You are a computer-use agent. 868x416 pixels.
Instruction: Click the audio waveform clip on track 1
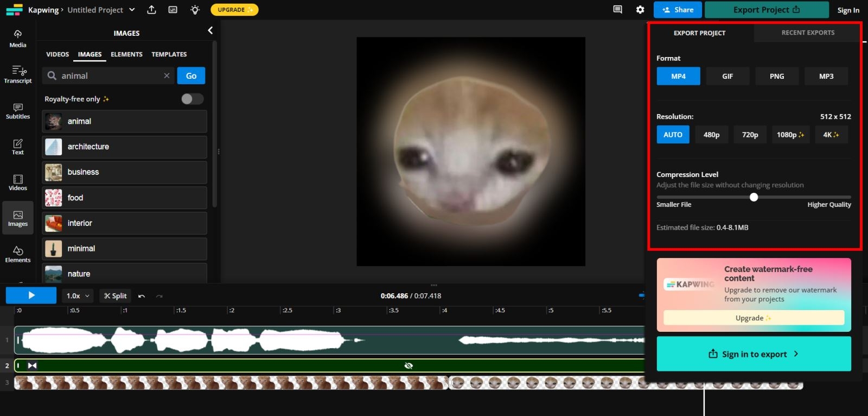[x=329, y=340]
